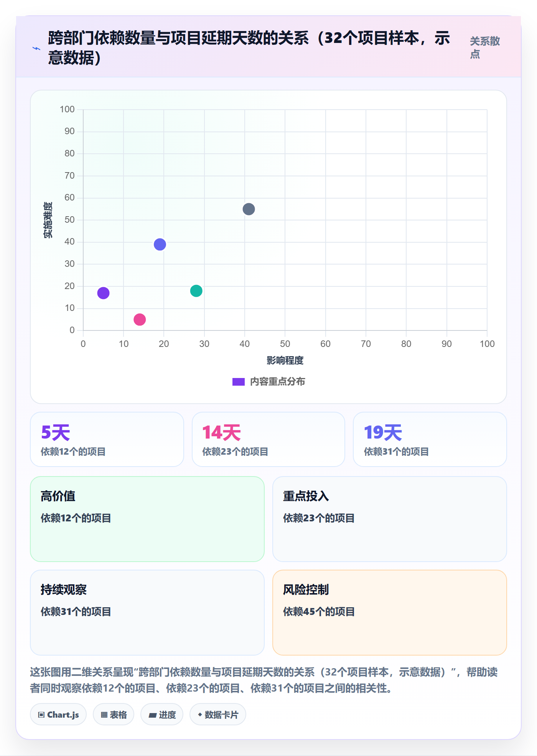Click the 影响程度 x-axis title
This screenshot has width=537, height=756.
point(285,360)
